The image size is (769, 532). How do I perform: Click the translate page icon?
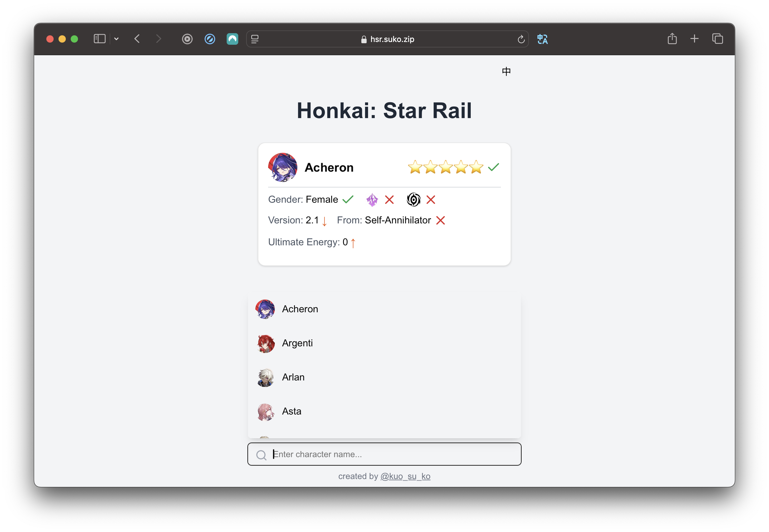(x=542, y=39)
